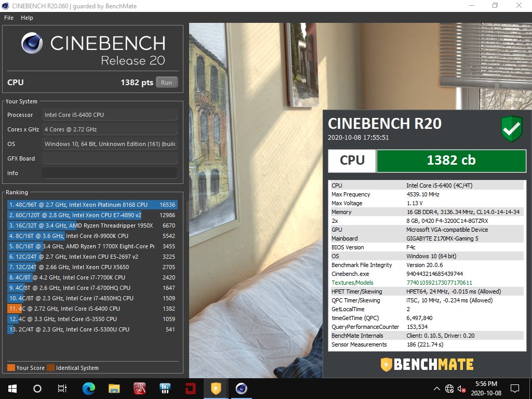
Task: Open network globe icon in system tray
Action: coord(449,389)
